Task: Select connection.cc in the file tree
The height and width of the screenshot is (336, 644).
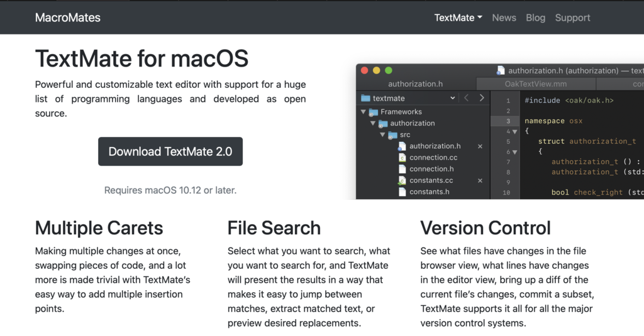Action: 433,158
